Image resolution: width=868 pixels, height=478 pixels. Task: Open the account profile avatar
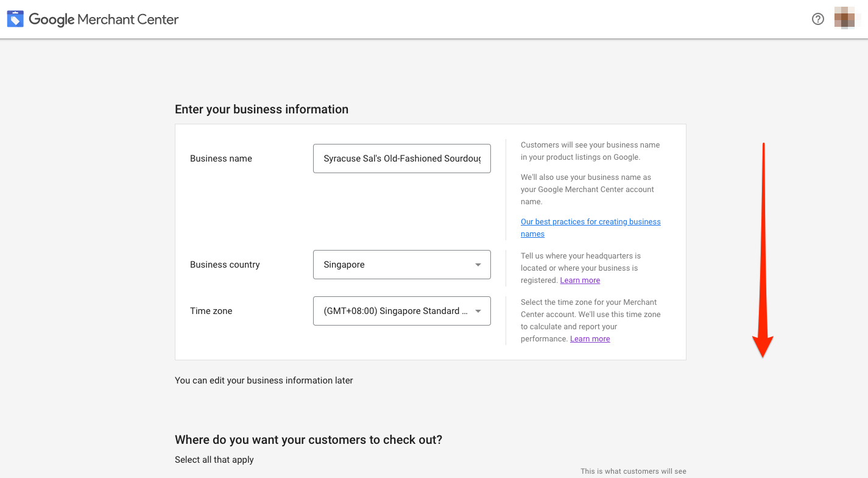click(845, 18)
